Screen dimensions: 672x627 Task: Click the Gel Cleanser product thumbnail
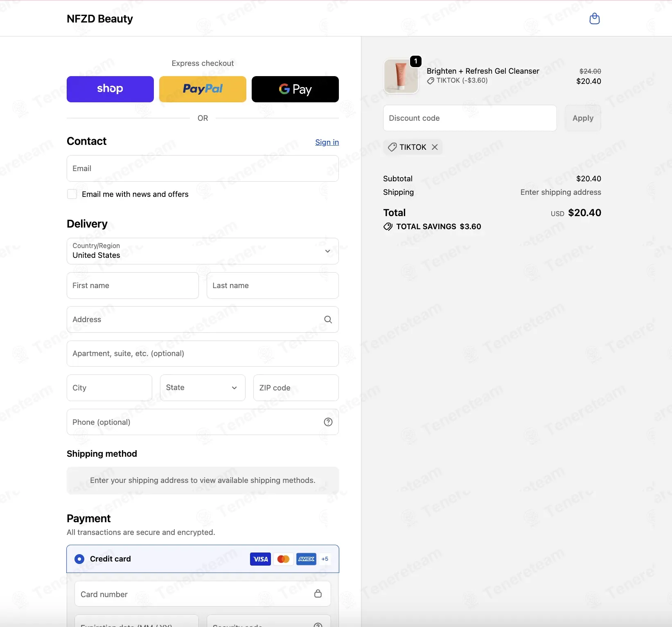pyautogui.click(x=401, y=76)
